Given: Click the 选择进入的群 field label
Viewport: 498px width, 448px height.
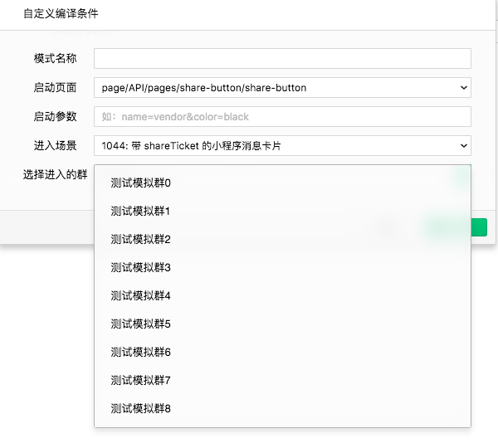Looking at the screenshot, I should (56, 175).
